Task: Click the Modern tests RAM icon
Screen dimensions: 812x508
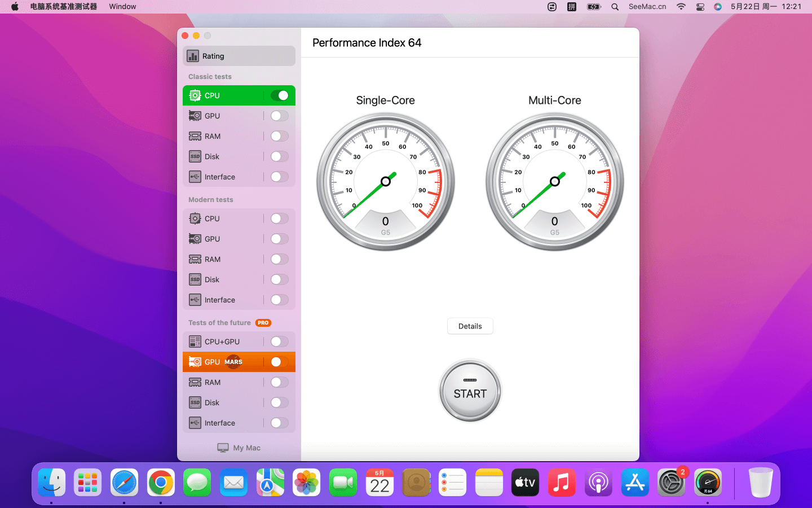Action: tap(195, 259)
